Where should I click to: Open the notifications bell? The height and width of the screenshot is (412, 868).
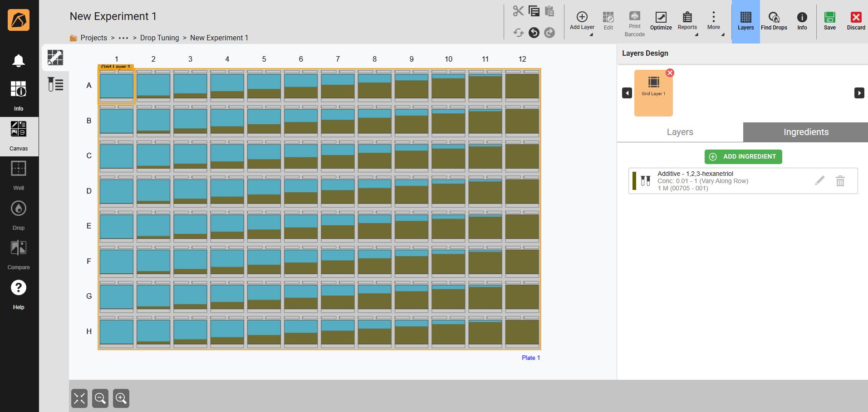click(x=19, y=60)
